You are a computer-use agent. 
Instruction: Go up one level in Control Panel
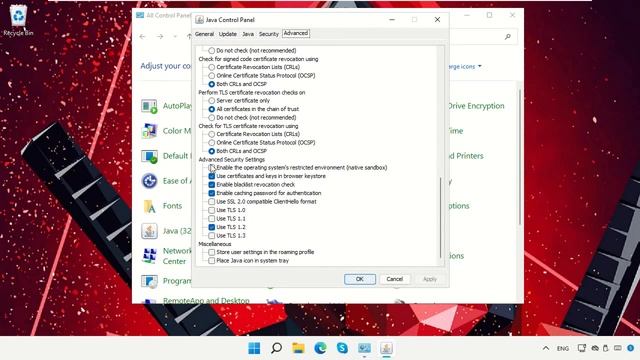pyautogui.click(x=189, y=37)
